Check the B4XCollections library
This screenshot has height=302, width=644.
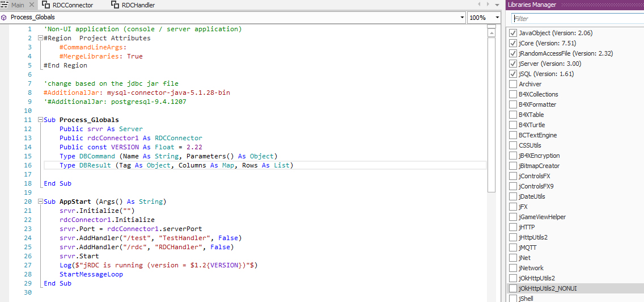click(512, 94)
